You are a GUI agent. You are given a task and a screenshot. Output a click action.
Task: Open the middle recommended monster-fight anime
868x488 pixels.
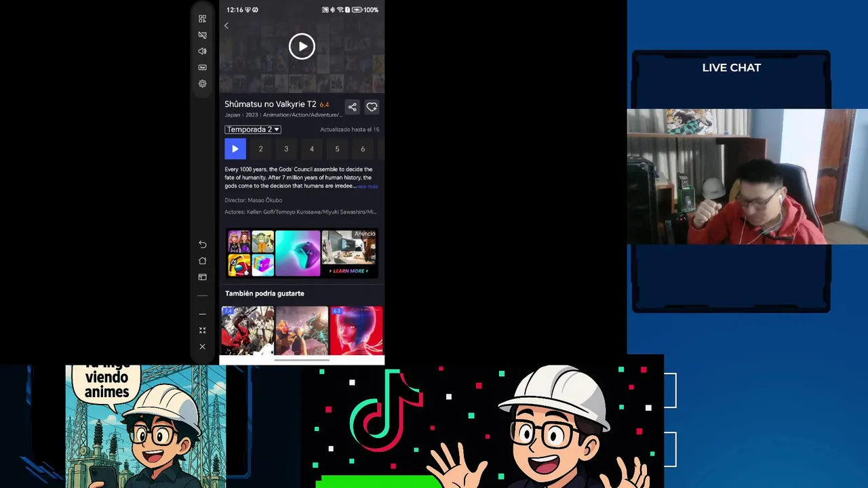(302, 331)
